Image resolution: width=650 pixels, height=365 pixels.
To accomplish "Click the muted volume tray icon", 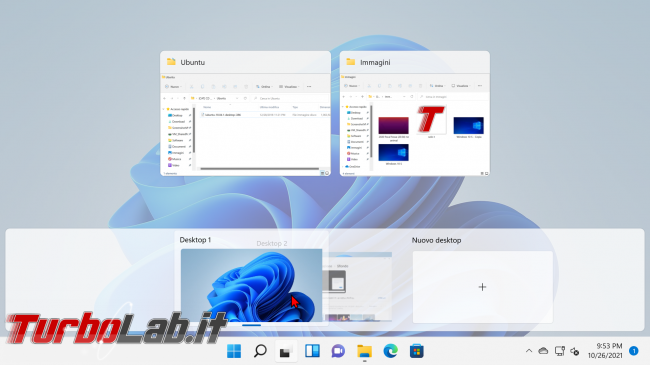I will 575,351.
